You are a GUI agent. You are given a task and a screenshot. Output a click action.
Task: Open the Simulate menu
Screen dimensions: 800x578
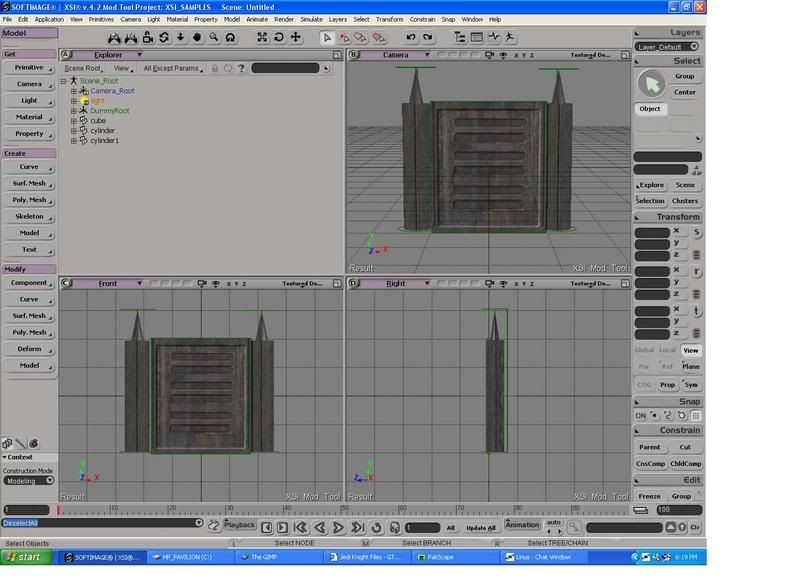click(311, 19)
